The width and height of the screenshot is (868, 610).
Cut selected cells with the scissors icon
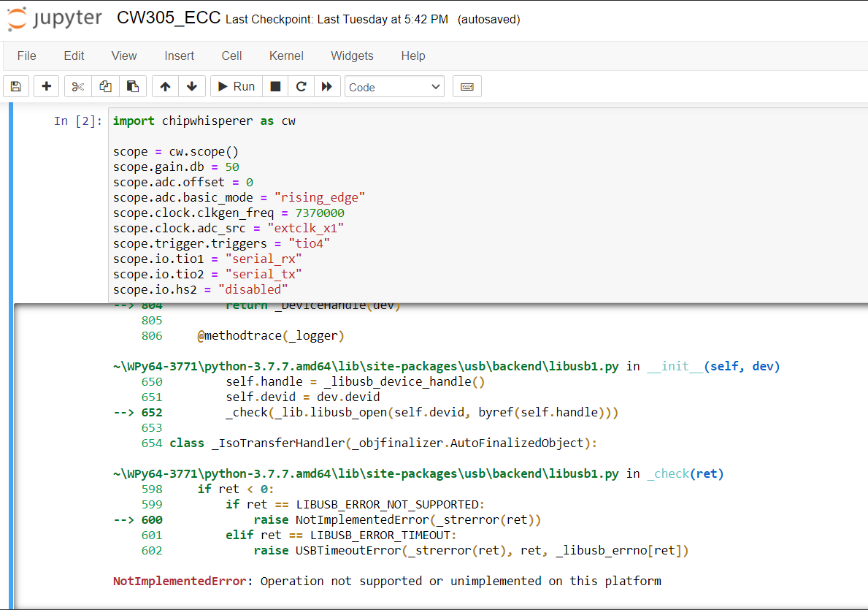click(x=78, y=86)
